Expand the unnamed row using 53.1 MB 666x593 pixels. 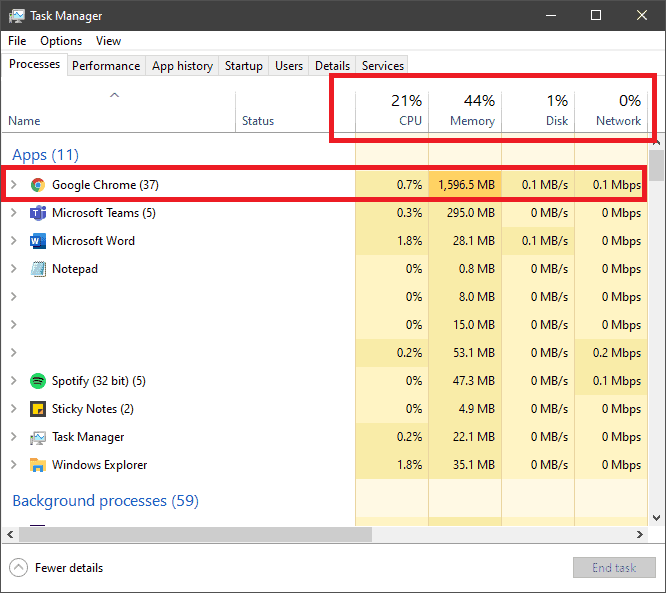tap(14, 352)
